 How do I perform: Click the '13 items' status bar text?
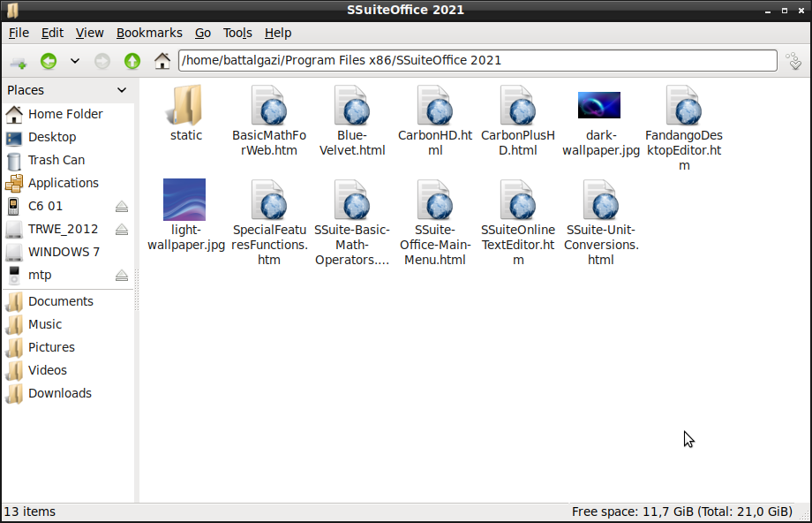click(29, 512)
